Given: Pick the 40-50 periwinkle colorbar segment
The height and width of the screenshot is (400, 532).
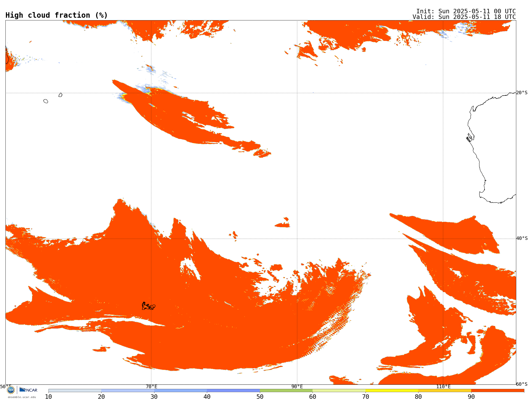Looking at the screenshot, I should [233, 391].
